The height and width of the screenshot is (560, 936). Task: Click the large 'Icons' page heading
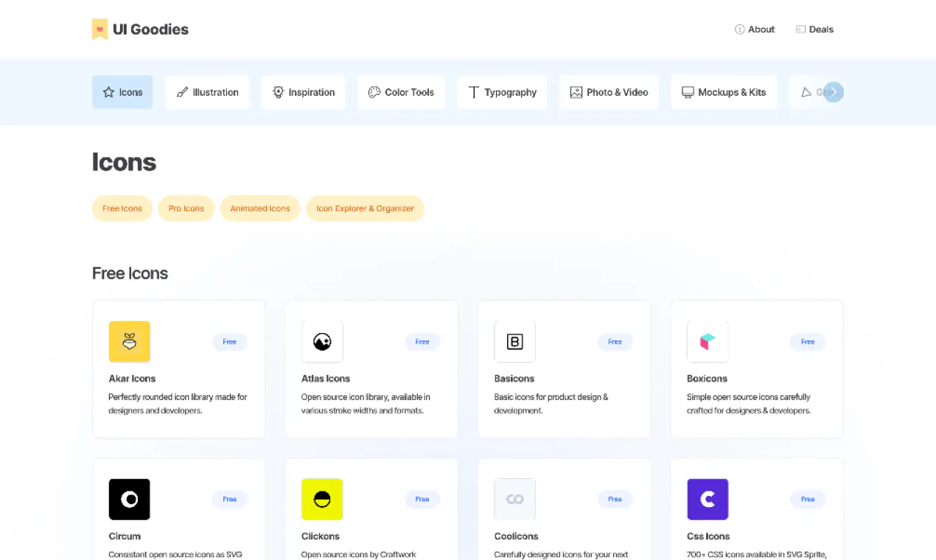125,162
